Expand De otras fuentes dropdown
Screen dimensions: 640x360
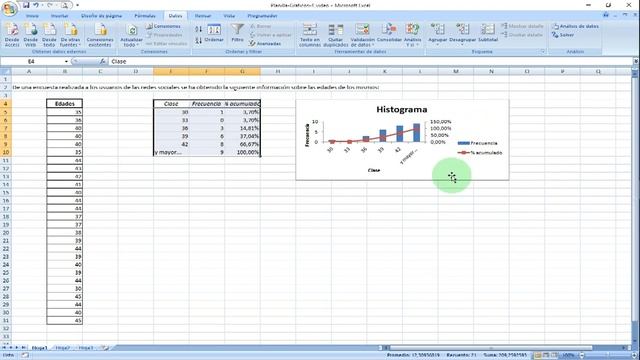tap(70, 42)
